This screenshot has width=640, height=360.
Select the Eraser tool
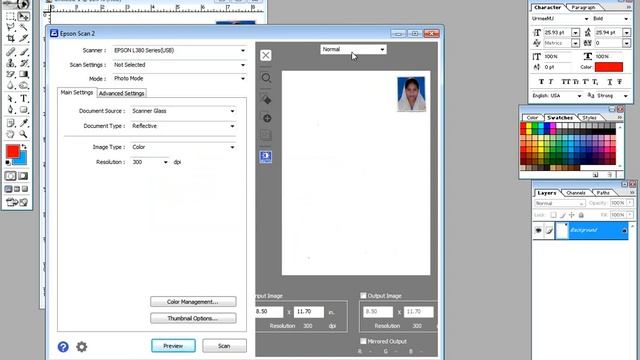tap(11, 74)
